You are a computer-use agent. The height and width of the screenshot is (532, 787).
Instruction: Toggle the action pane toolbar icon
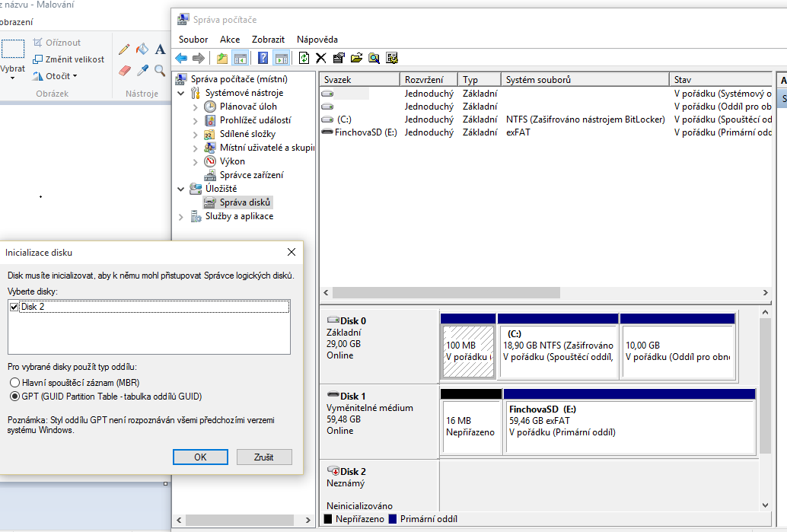(282, 58)
